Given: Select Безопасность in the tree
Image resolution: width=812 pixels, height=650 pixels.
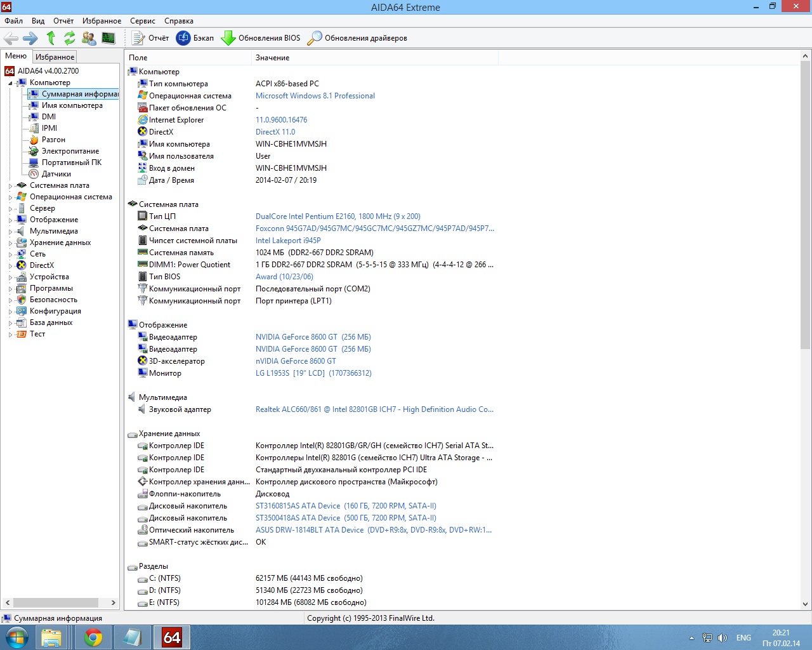Looking at the screenshot, I should point(53,300).
